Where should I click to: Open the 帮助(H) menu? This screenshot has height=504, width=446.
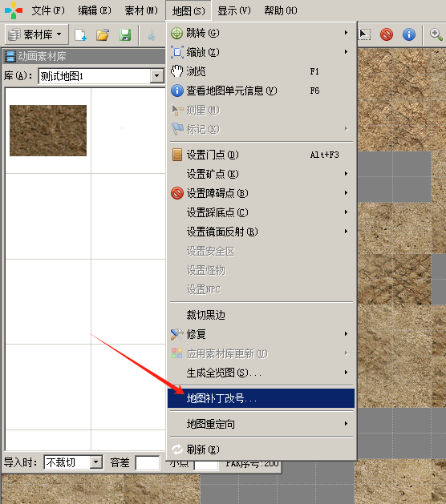[x=281, y=10]
